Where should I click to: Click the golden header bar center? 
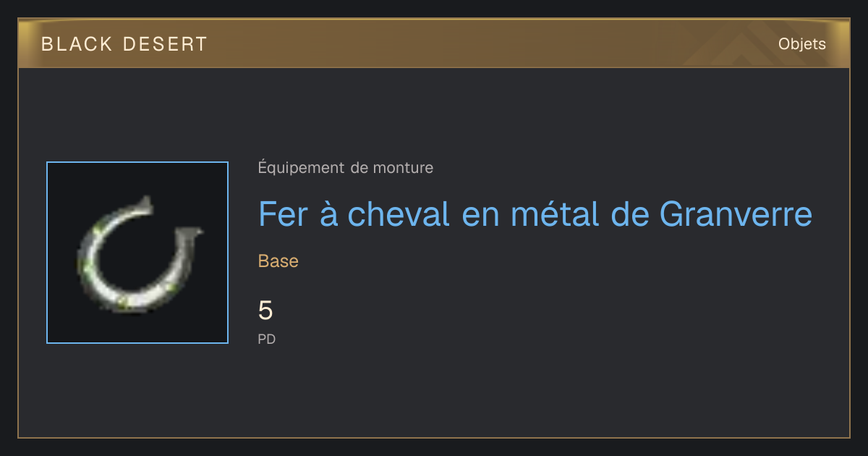(x=434, y=43)
